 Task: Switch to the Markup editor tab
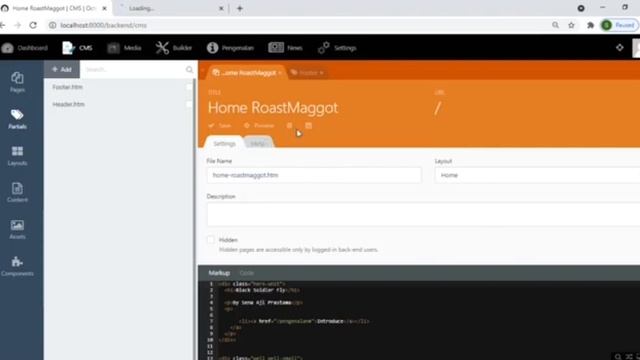coord(219,273)
